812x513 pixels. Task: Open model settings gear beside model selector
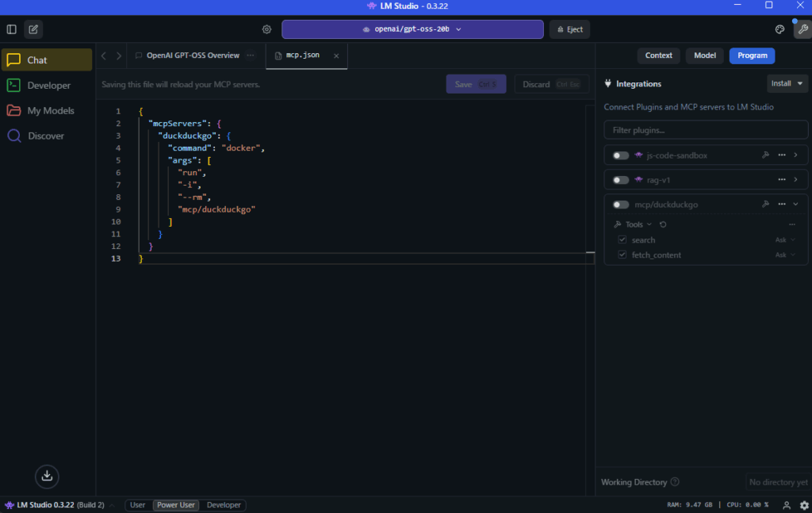267,29
